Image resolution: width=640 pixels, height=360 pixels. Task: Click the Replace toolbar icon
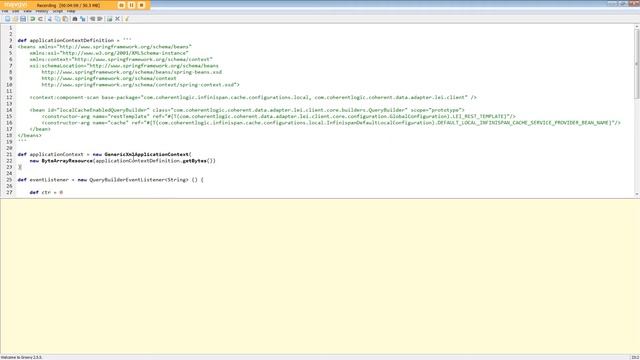83,19
